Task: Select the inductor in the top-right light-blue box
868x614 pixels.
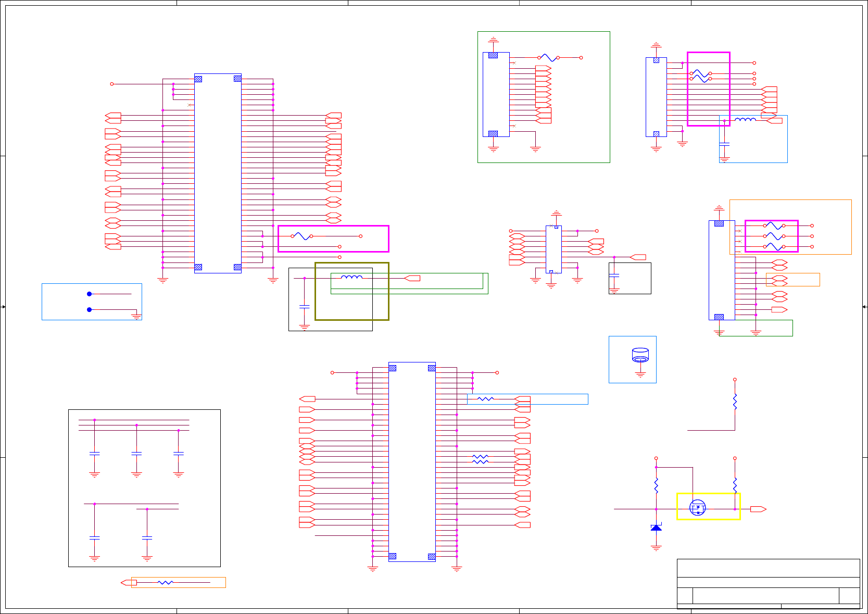Action: [745, 120]
